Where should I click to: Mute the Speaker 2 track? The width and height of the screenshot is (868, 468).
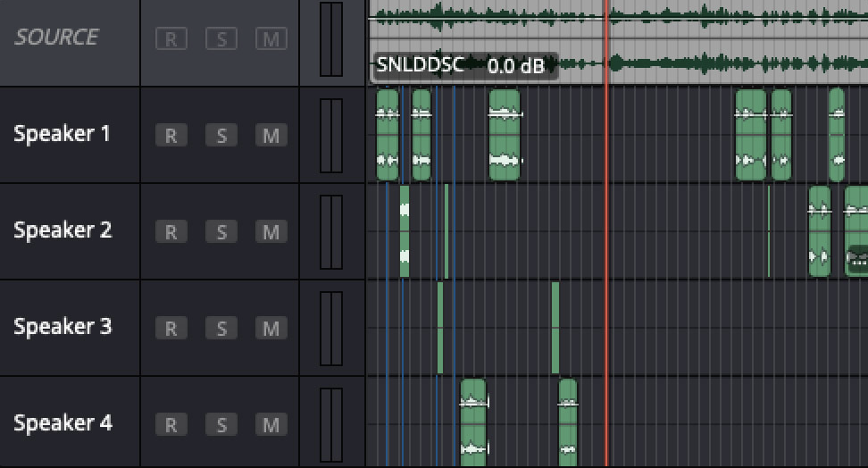pyautogui.click(x=271, y=231)
